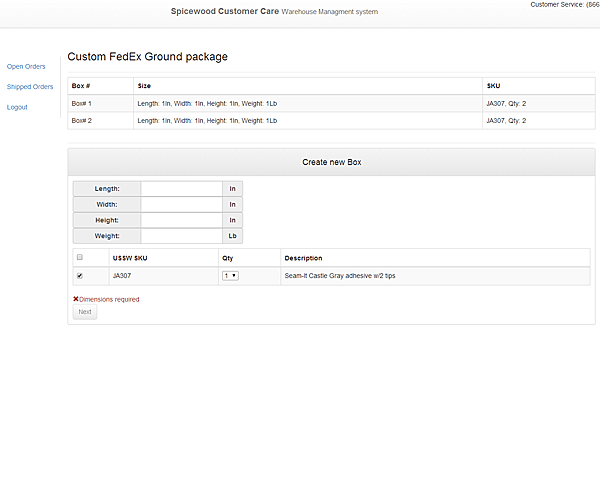The width and height of the screenshot is (600, 490).
Task: Click the 'In' unit beside Height
Action: pos(233,220)
